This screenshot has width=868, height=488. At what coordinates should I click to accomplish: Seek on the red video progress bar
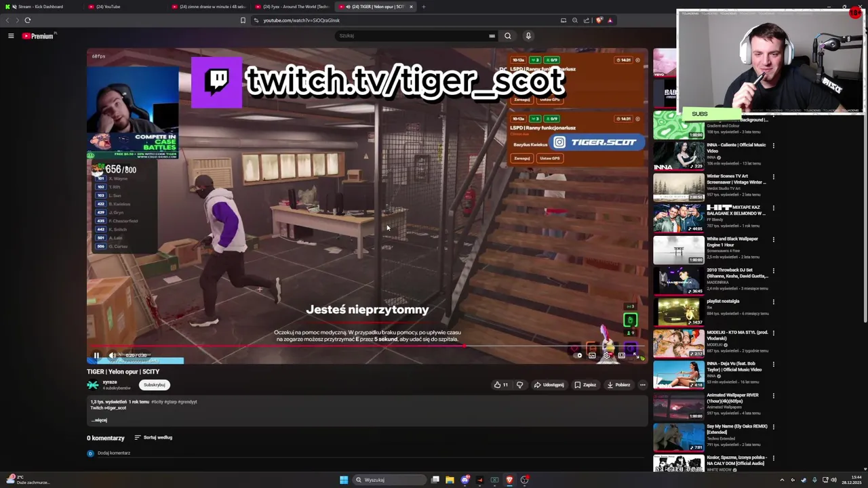click(x=367, y=346)
